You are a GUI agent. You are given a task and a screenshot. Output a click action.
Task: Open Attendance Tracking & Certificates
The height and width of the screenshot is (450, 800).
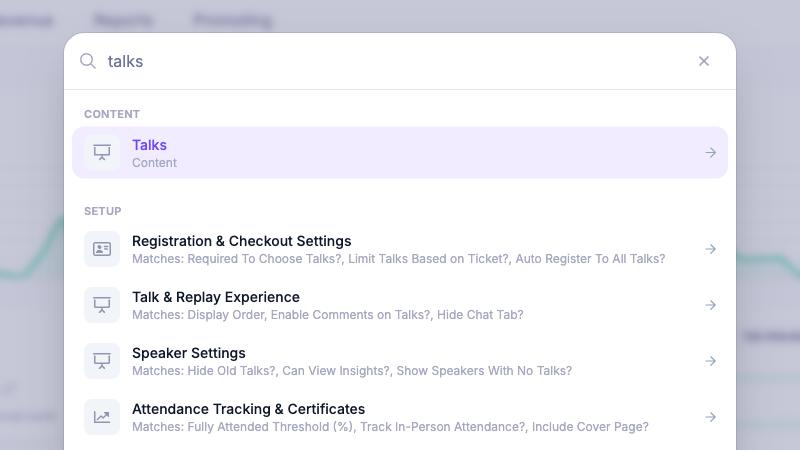click(x=399, y=417)
